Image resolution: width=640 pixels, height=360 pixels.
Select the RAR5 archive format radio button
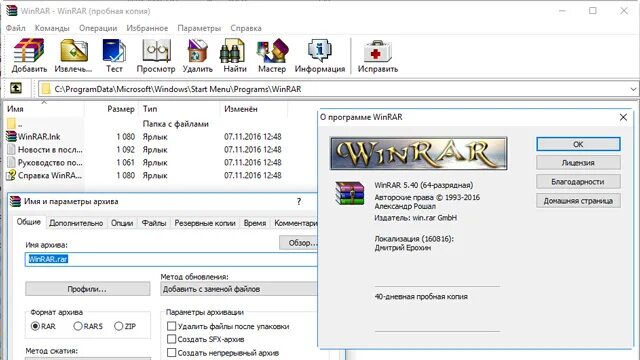point(78,326)
